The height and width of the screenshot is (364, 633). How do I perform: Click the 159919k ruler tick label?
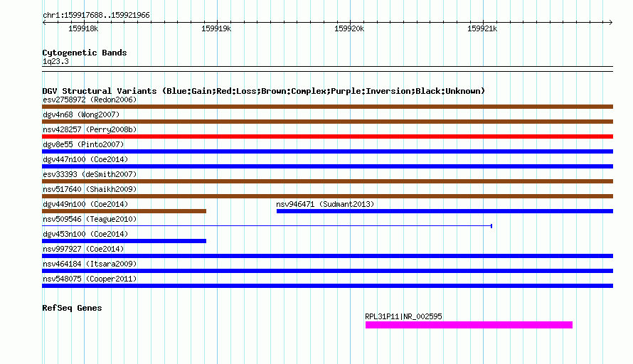tap(216, 28)
